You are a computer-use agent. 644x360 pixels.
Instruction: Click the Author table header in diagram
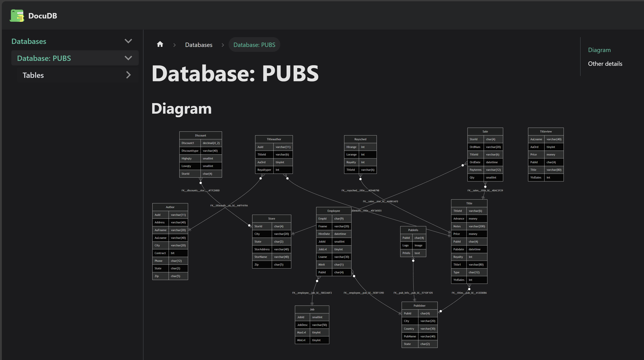click(x=170, y=207)
